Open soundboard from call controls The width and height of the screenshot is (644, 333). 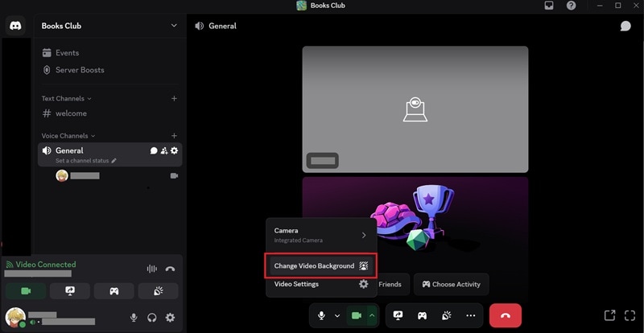tap(447, 315)
